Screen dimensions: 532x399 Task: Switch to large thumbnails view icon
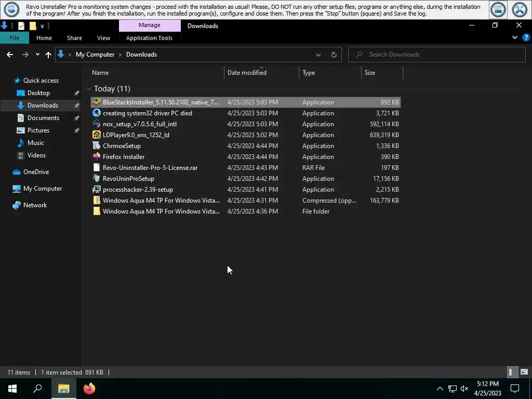coord(524,372)
